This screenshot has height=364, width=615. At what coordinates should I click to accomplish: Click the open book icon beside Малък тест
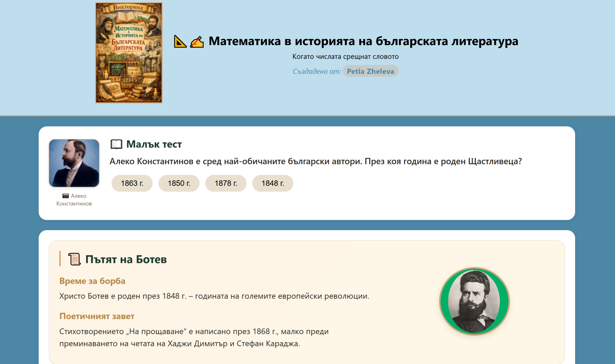(116, 144)
